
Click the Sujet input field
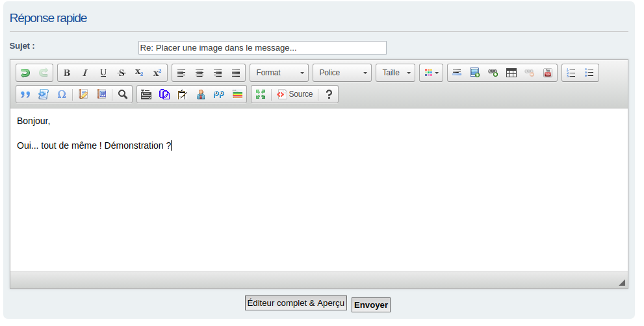[x=262, y=48]
